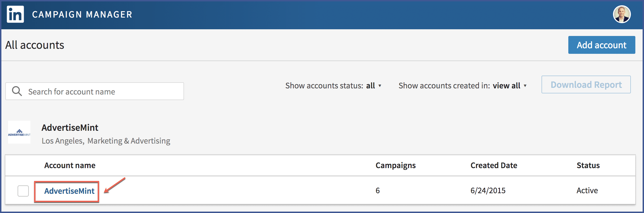Click the campaigns count value 6
This screenshot has height=213, width=644.
(x=378, y=190)
